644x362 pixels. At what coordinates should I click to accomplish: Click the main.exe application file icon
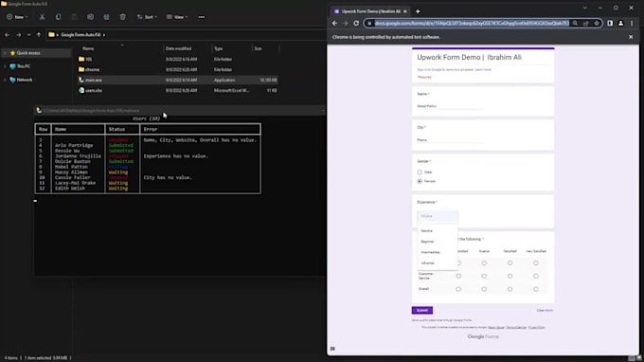(x=81, y=80)
